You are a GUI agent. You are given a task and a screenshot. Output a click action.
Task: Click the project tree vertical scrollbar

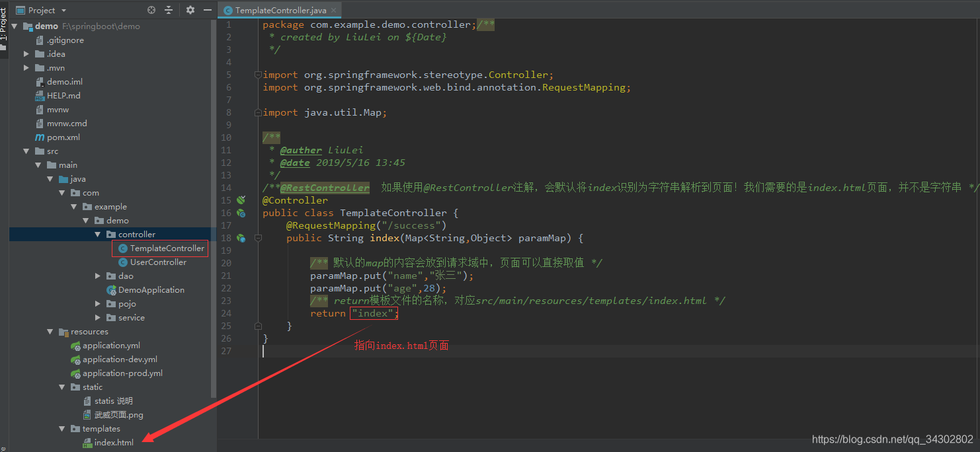tap(214, 208)
